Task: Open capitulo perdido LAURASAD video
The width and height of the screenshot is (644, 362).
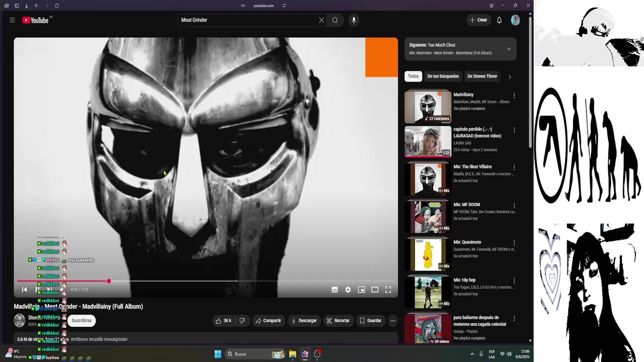Action: tap(428, 142)
